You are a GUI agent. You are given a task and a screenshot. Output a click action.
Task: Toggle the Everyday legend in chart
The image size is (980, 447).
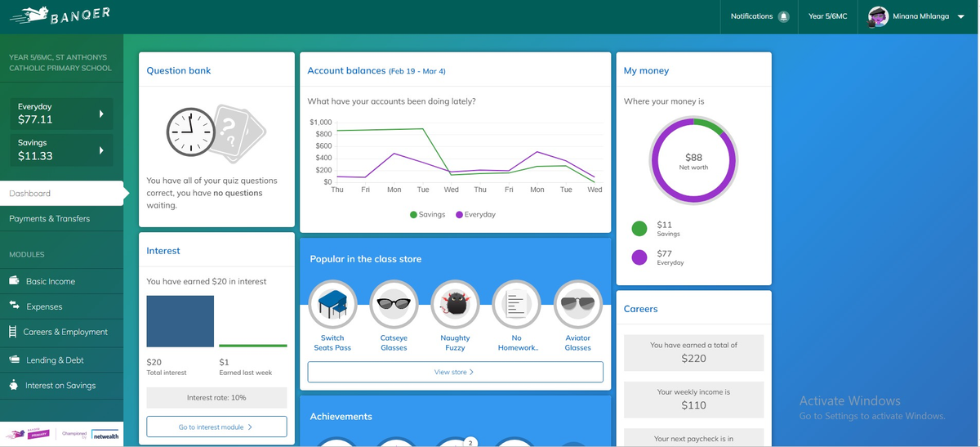[475, 214]
